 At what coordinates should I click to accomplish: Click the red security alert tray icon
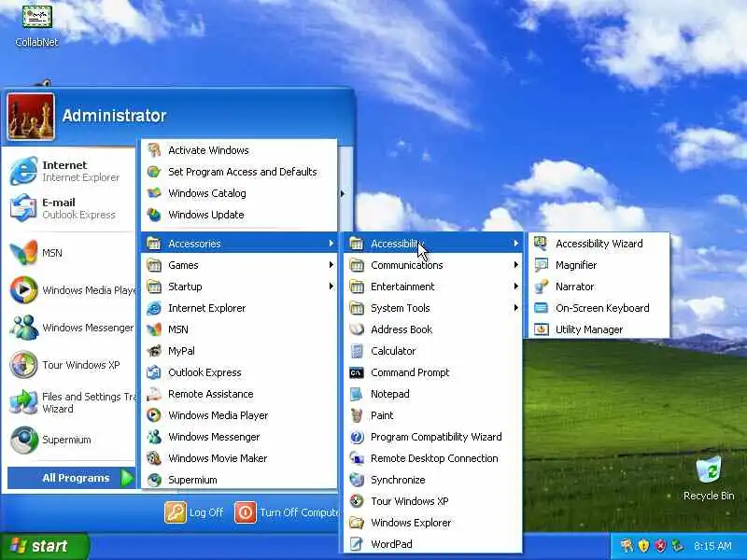(x=660, y=546)
